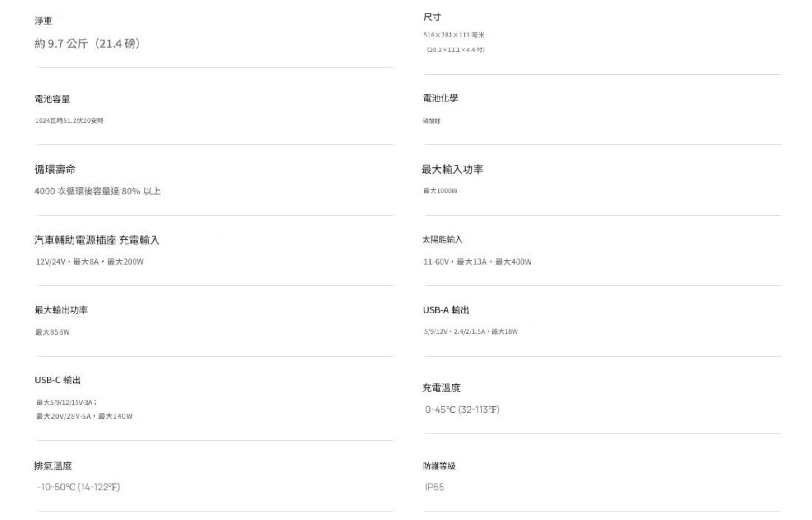Select the 0-45°C charging temperature value
The height and width of the screenshot is (520, 812).
[x=462, y=410]
